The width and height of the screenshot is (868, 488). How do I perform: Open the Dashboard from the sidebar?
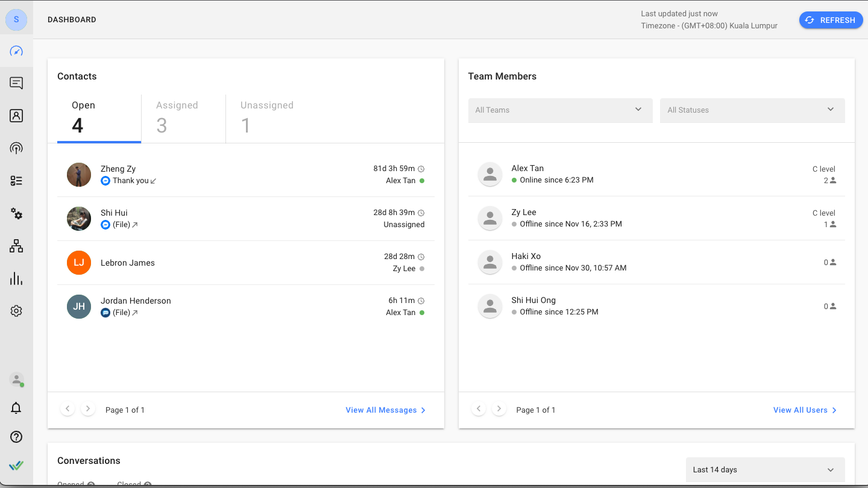click(16, 51)
